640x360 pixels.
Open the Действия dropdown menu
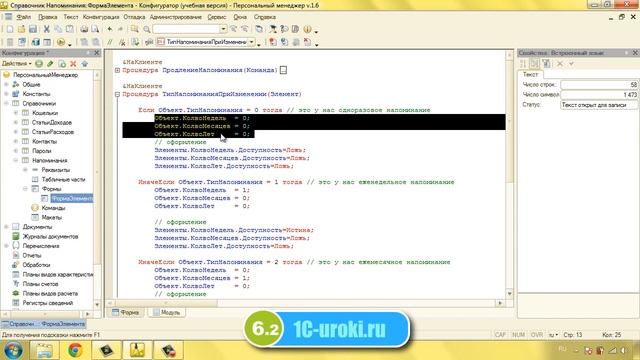point(16,64)
